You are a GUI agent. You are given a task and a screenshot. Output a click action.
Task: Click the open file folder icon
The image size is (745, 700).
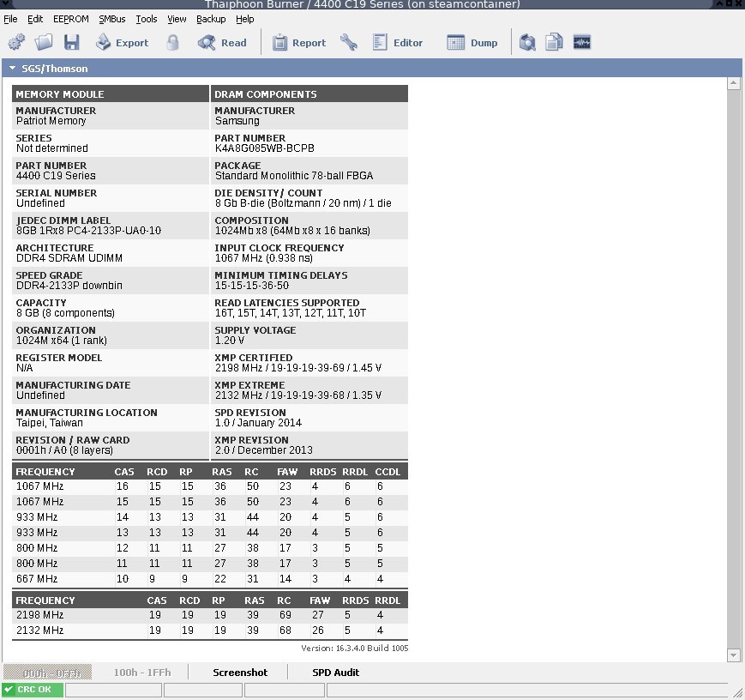pyautogui.click(x=44, y=42)
